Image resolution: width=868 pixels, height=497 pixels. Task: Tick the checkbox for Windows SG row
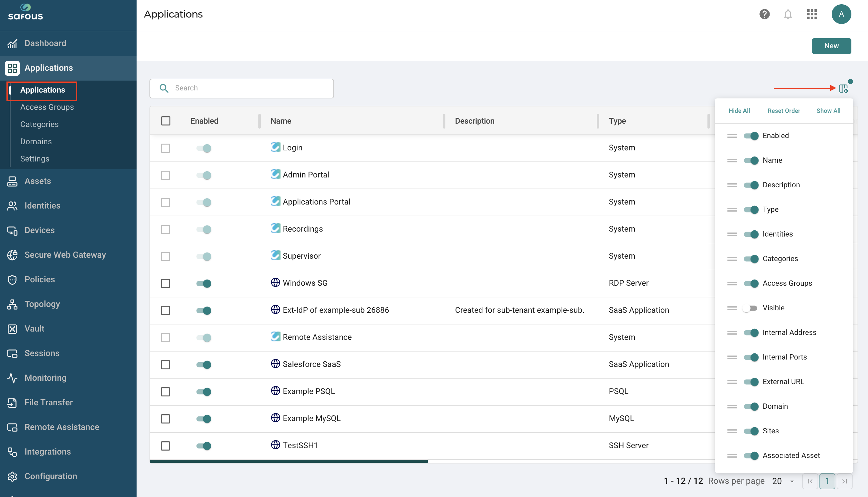point(165,283)
